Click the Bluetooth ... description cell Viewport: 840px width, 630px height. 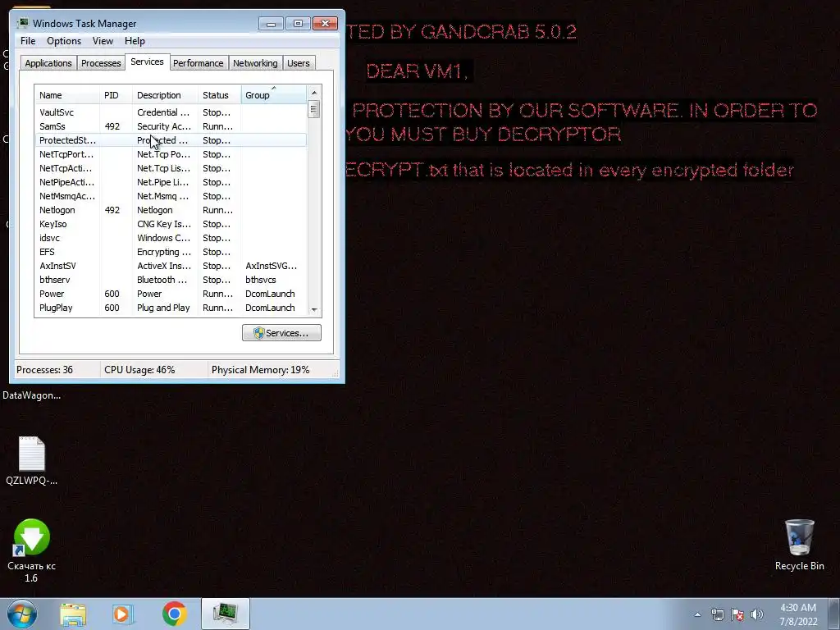162,280
